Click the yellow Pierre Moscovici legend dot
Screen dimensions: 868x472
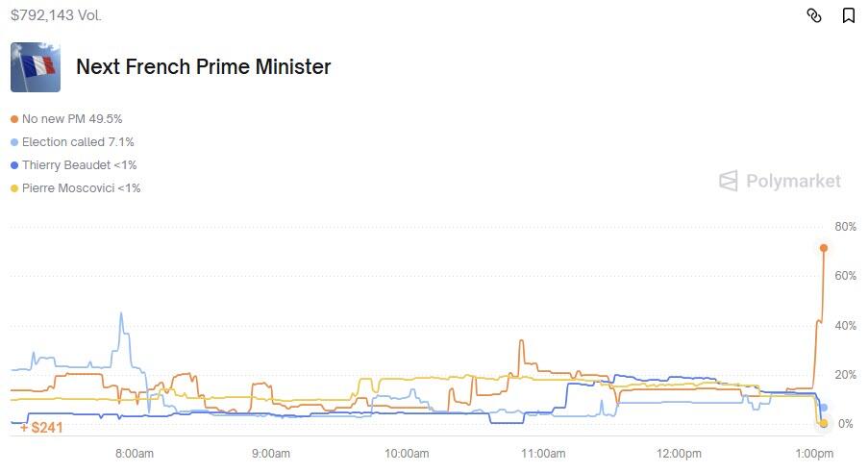point(13,188)
